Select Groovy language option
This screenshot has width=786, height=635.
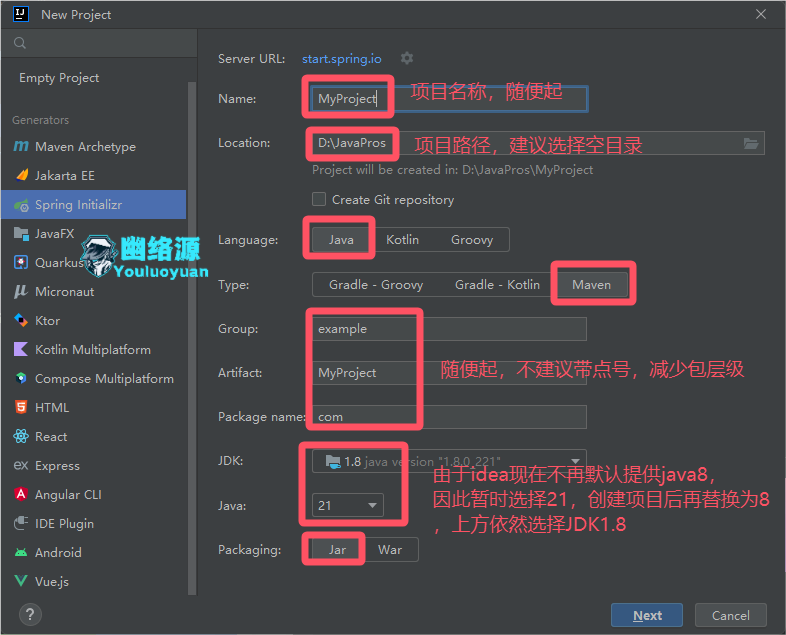point(472,240)
